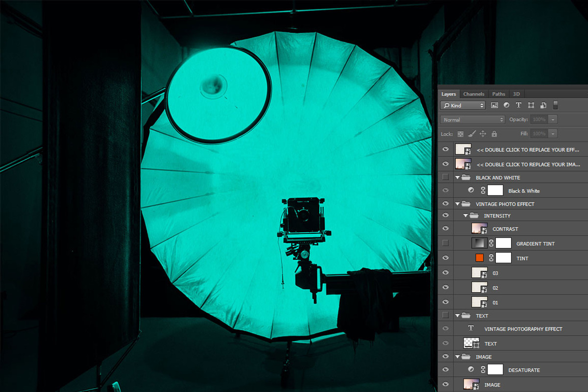Screen dimensions: 588x392
Task: Select the CONTRAST layer thumbnail
Action: pos(479,228)
